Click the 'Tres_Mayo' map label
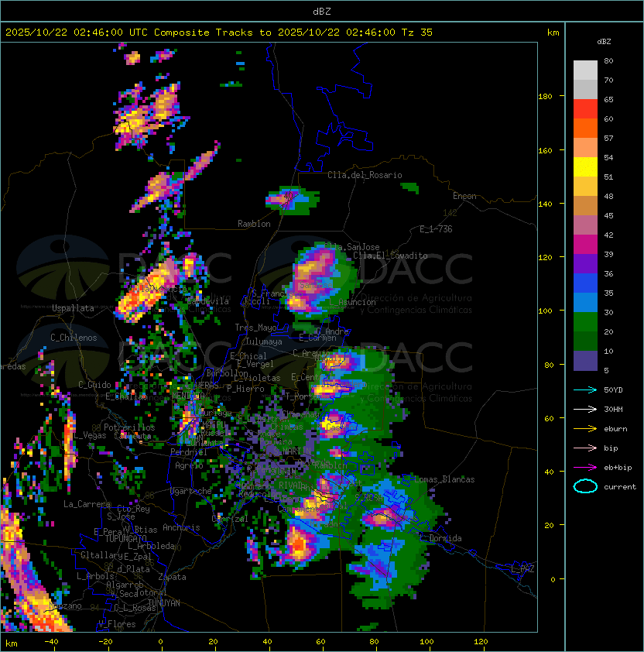Image resolution: width=644 pixels, height=652 pixels. (x=255, y=328)
